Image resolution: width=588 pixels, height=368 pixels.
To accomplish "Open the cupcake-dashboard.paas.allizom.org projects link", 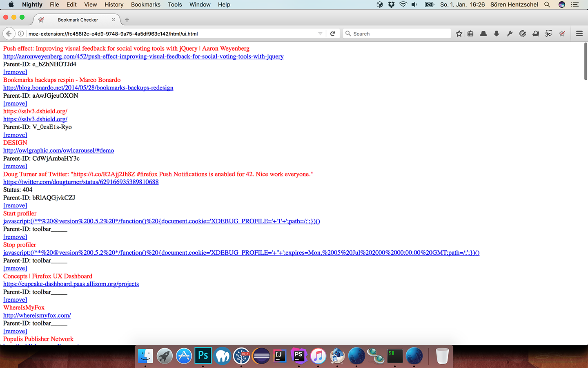I will pos(71,284).
